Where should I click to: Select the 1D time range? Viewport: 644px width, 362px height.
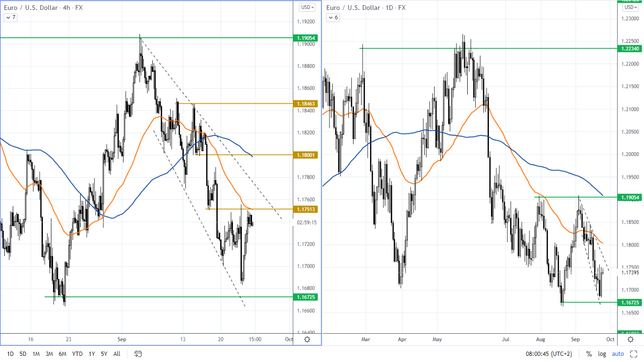[x=10, y=354]
